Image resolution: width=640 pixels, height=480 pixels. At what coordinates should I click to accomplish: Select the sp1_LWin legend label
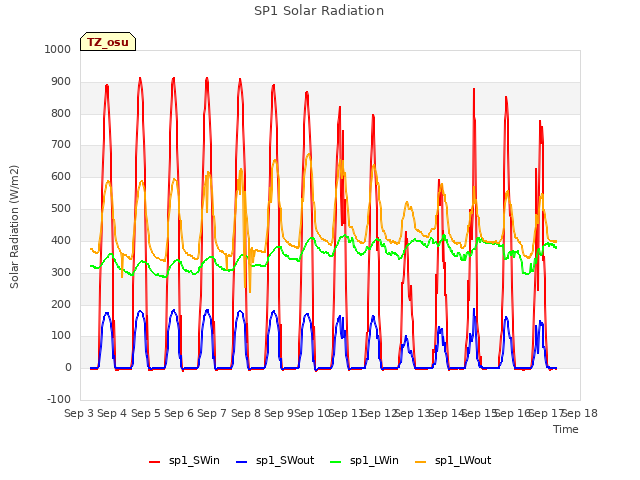pyautogui.click(x=374, y=460)
